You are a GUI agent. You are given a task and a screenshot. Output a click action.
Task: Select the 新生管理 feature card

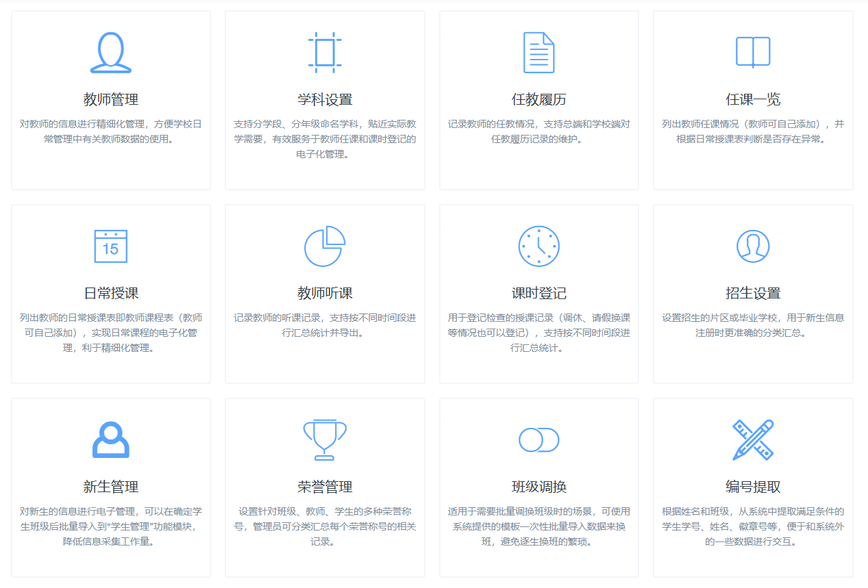[x=110, y=488]
